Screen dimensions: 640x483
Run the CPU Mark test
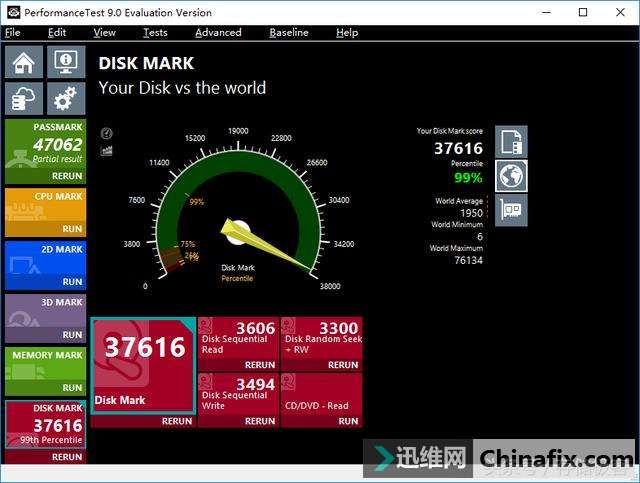[x=72, y=229]
